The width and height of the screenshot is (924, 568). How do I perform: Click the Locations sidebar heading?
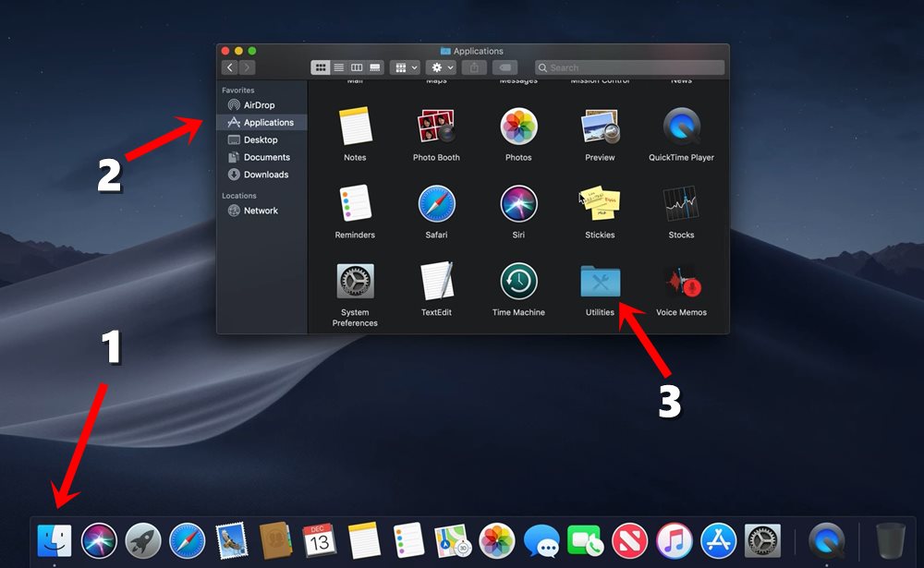[x=238, y=196]
